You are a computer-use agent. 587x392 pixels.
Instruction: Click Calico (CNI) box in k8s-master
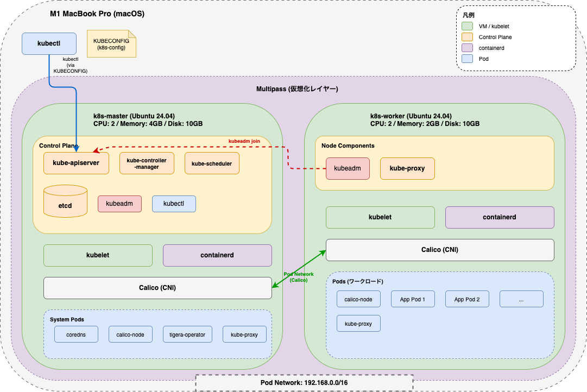coord(157,288)
